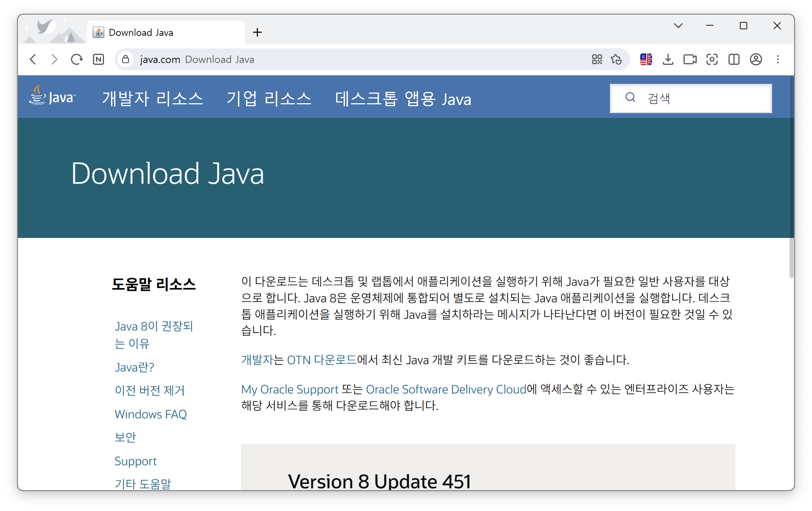Viewport: 812px width, 511px height.
Task: Minimize the browser window
Action: [710, 26]
